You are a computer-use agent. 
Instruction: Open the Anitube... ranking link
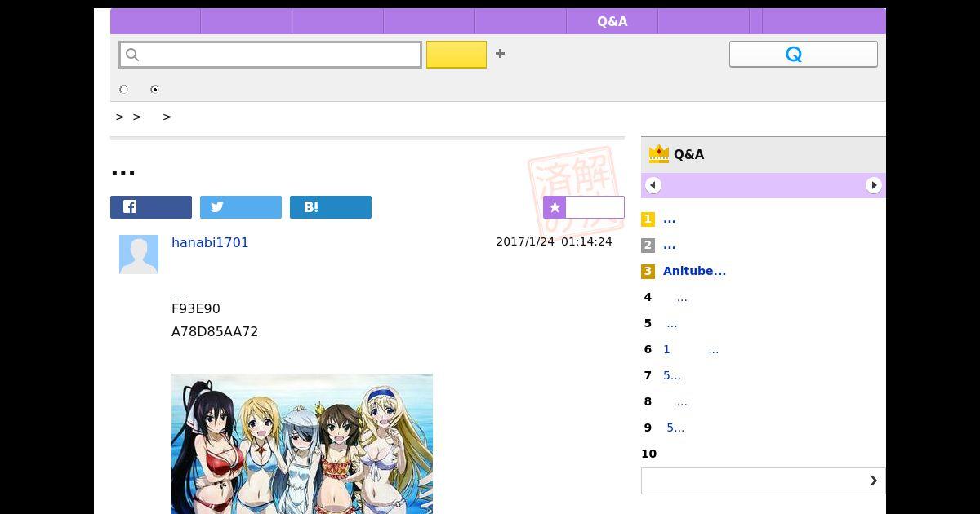(x=694, y=271)
